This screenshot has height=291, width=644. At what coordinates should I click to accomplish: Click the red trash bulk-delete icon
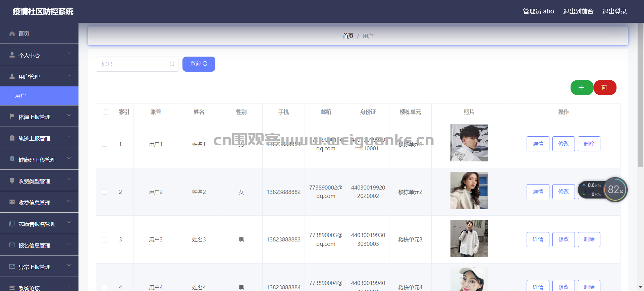click(605, 88)
